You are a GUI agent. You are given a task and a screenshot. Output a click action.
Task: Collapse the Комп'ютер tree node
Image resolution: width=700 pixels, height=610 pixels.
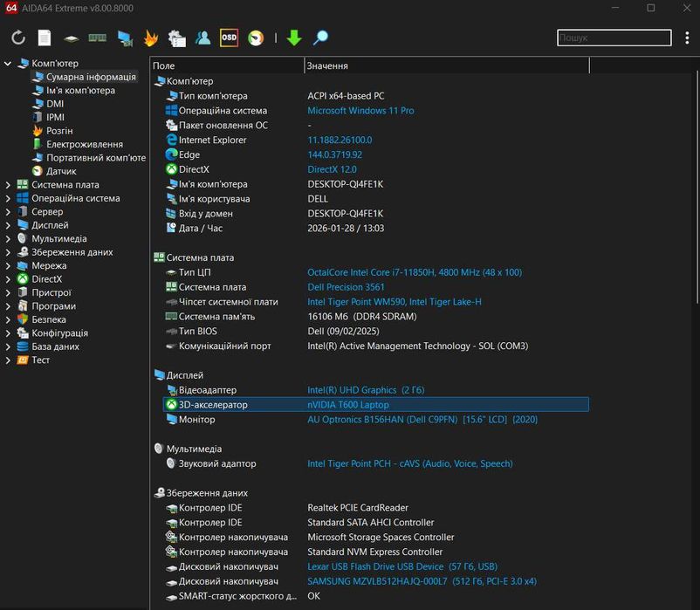tap(8, 64)
